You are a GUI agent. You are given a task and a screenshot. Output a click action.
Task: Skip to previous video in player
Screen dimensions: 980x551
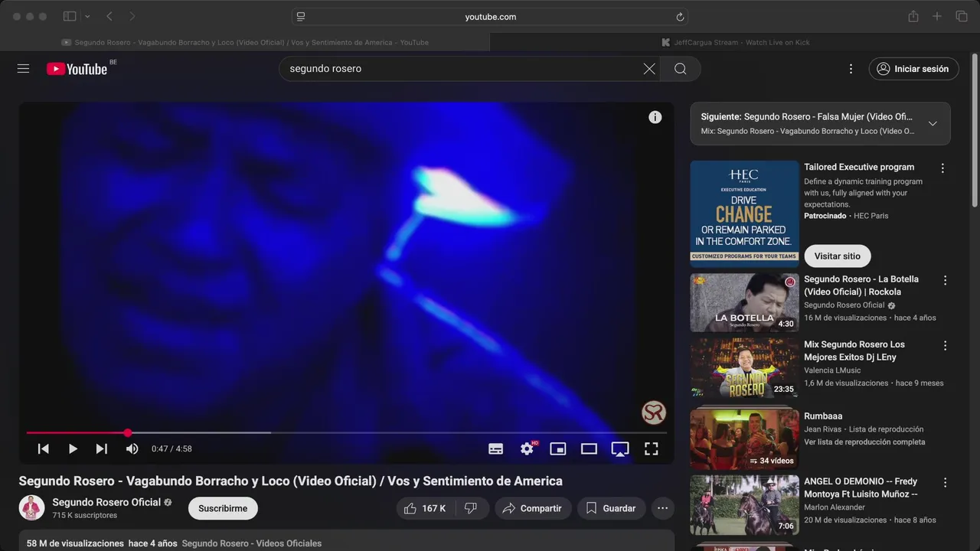(x=44, y=449)
